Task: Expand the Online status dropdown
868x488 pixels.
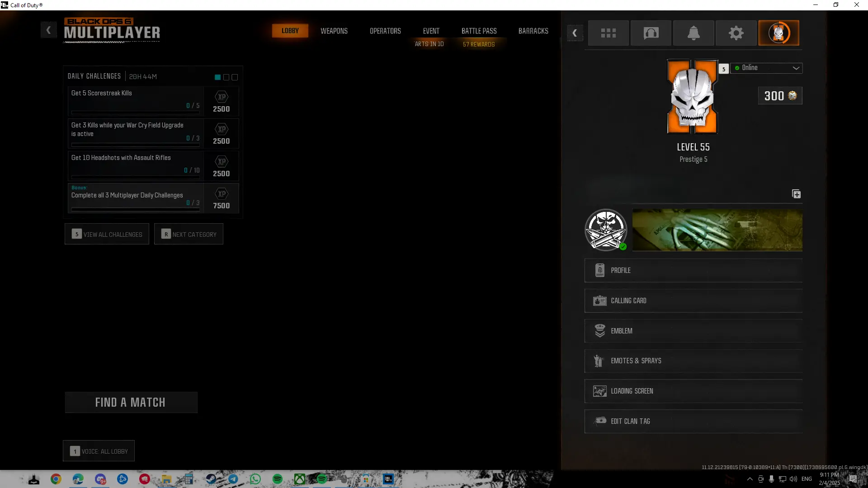Action: pos(766,68)
